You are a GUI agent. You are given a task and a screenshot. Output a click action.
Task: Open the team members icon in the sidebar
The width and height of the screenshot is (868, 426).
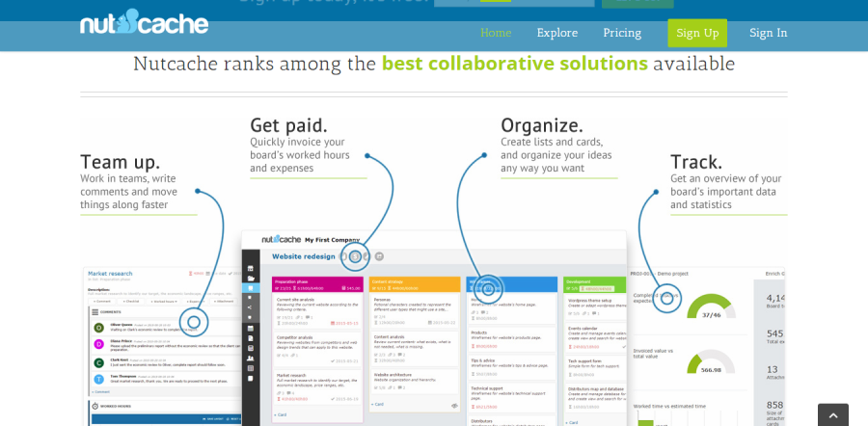250,358
